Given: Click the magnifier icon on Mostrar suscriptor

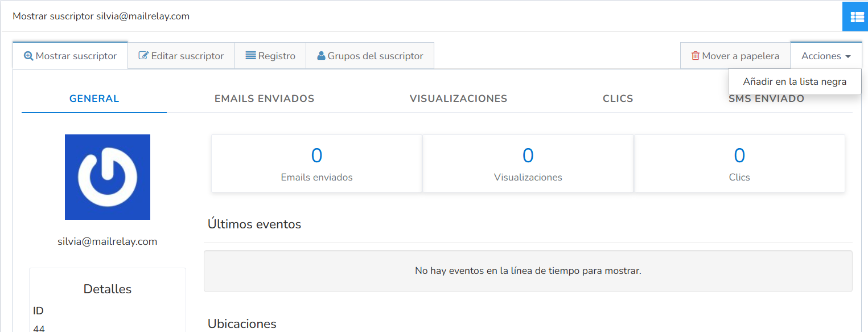Looking at the screenshot, I should pos(28,56).
